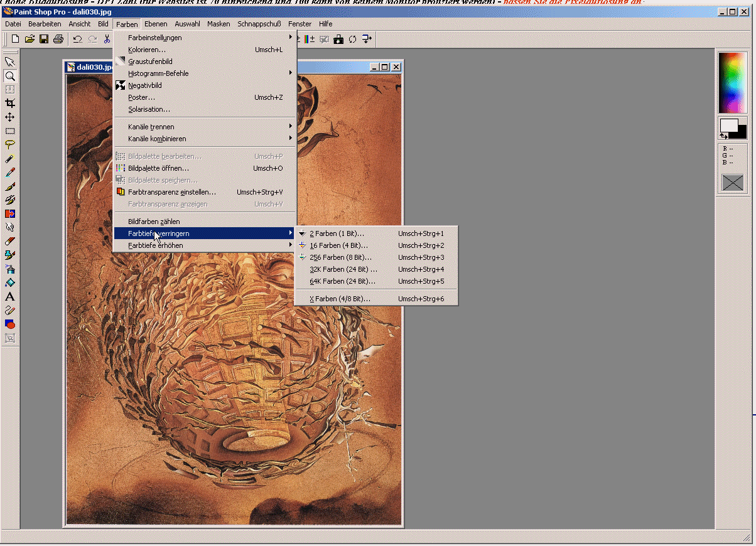The image size is (756, 546).
Task: Open the Ansicht menu
Action: [x=80, y=24]
